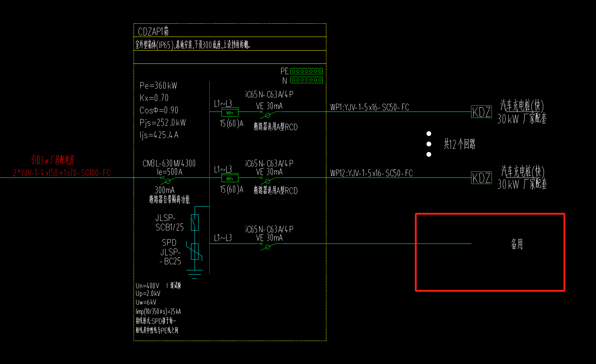The image size is (596, 364).
Task: Click VE 30mA on the WP12 circuit
Action: [269, 172]
